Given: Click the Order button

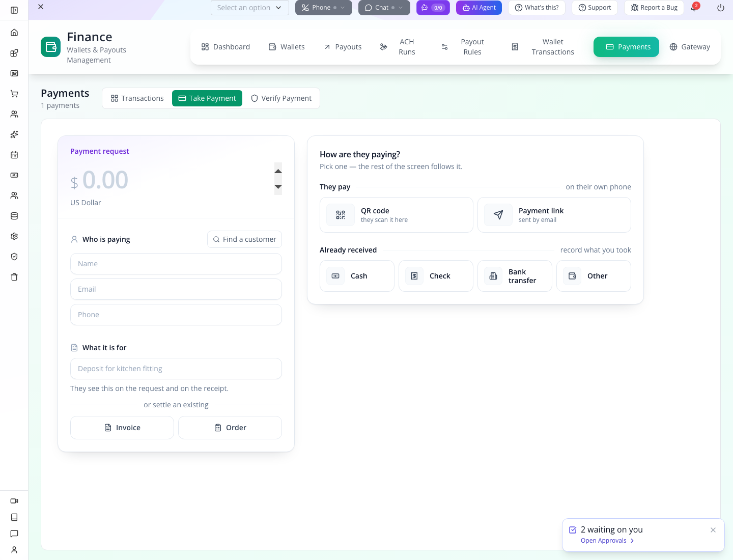Looking at the screenshot, I should click(x=230, y=428).
